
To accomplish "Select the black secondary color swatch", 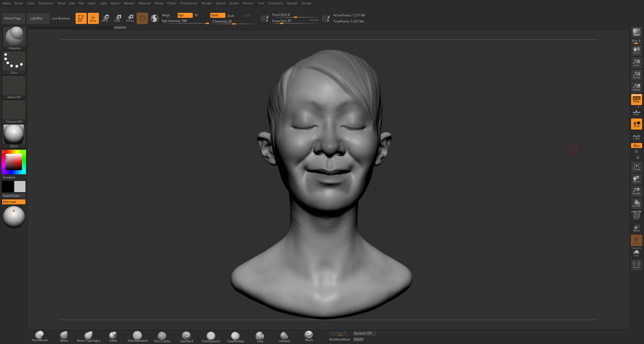I will pos(8,186).
